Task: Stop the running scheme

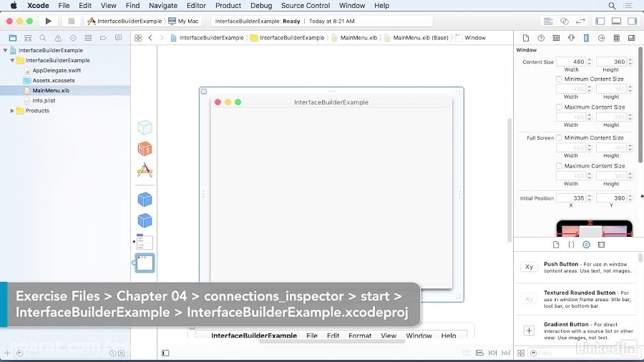Action: coord(71,21)
